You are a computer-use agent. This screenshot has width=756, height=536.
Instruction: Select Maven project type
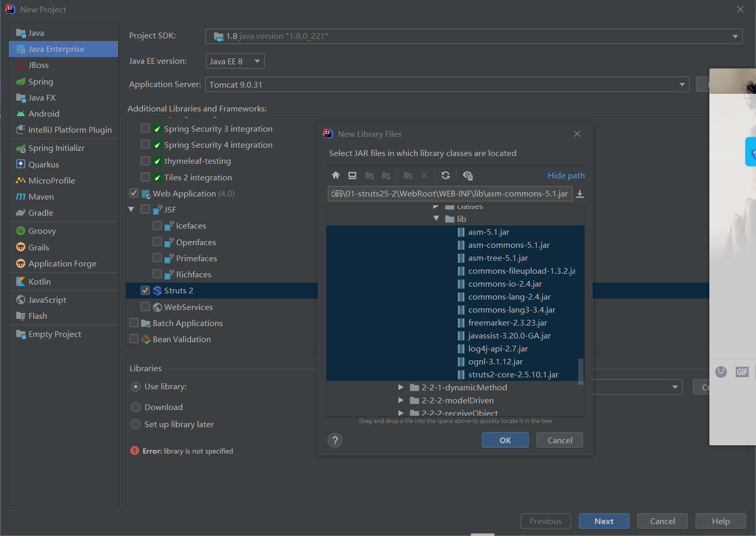[63, 196]
